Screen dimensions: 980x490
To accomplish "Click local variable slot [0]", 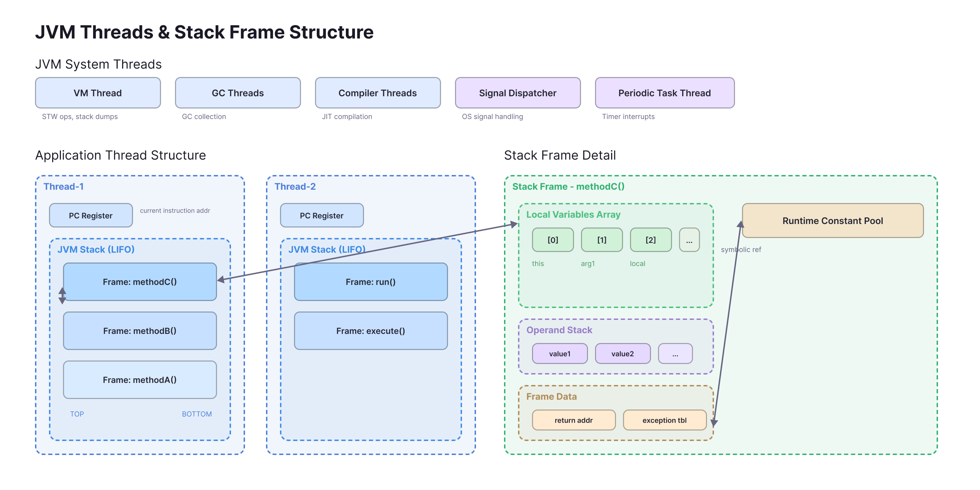I will pyautogui.click(x=553, y=240).
